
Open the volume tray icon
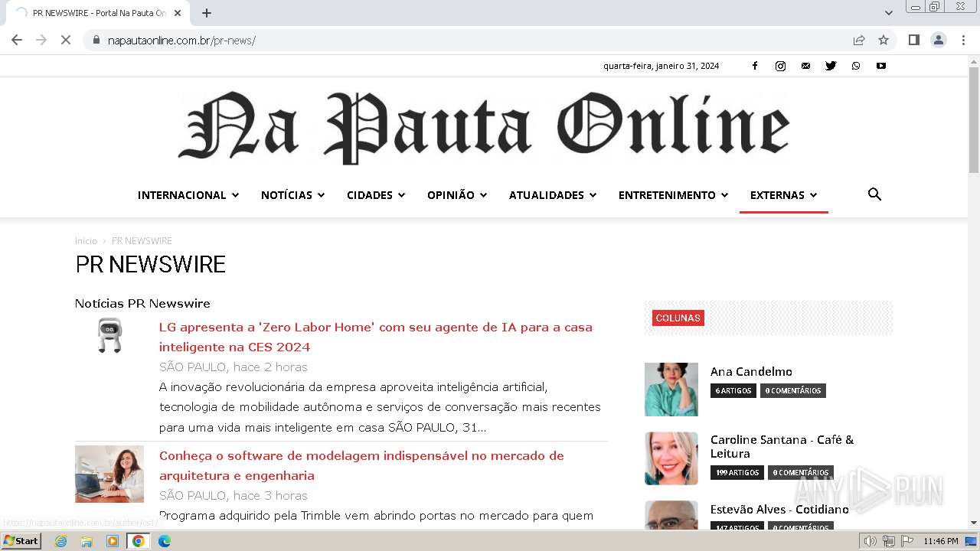[x=871, y=541]
